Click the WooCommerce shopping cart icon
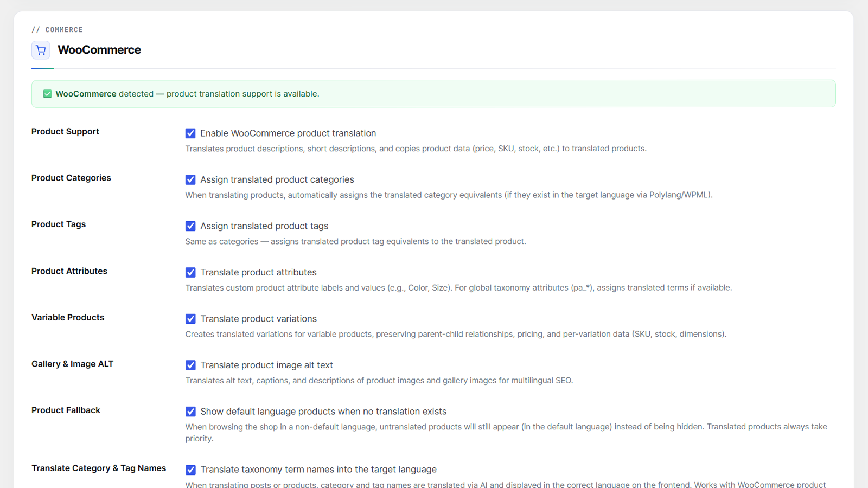 41,50
